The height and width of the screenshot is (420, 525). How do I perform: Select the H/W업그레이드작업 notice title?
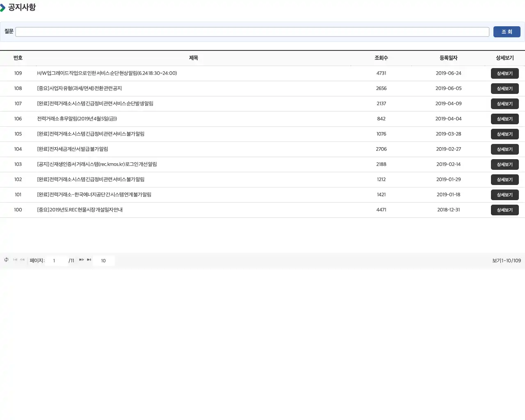tap(107, 73)
